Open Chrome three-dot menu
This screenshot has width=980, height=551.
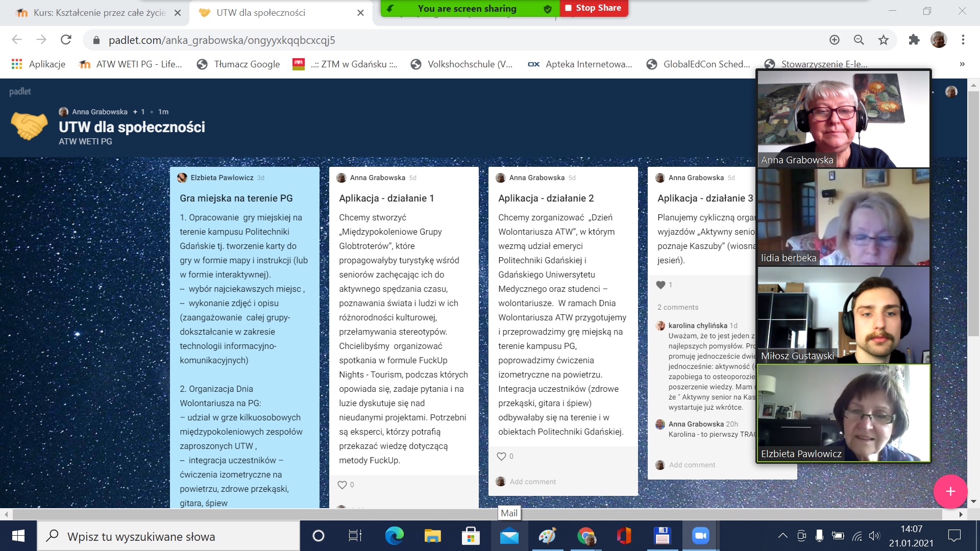point(963,40)
